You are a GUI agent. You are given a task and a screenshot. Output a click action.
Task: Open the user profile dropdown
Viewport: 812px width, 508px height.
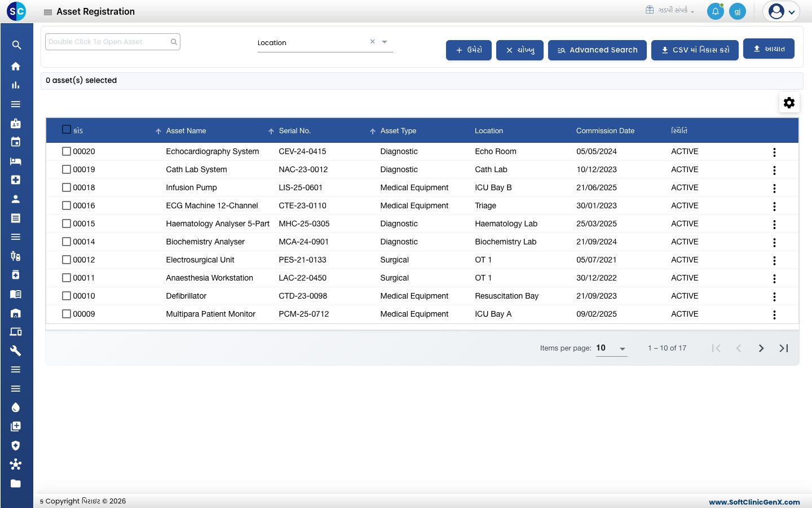(x=782, y=11)
